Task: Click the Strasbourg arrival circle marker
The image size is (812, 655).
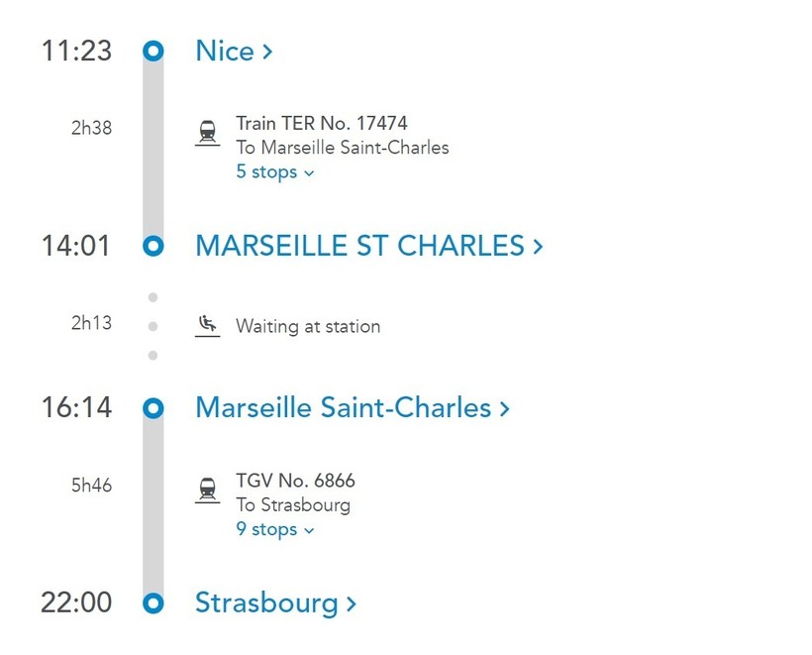Action: pos(153,603)
